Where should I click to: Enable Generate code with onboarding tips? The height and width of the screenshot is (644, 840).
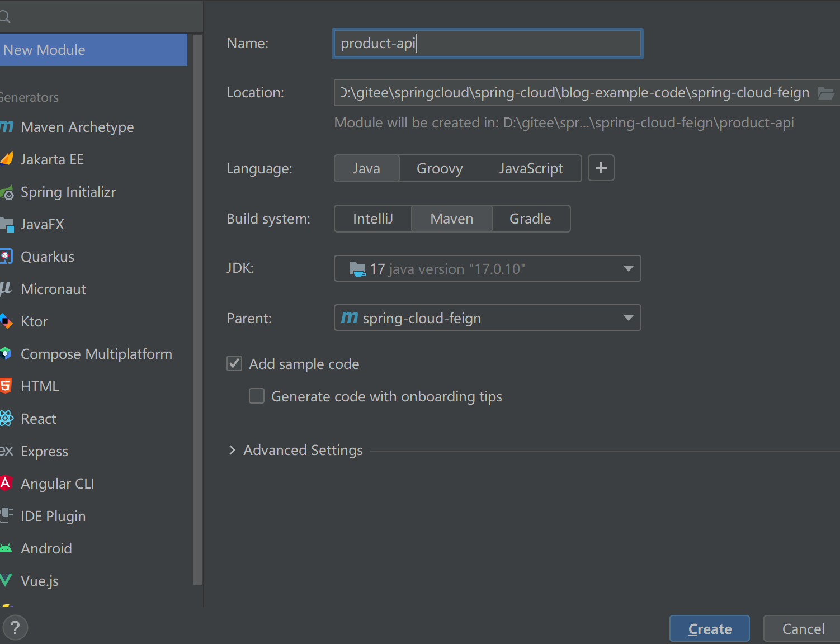[257, 396]
